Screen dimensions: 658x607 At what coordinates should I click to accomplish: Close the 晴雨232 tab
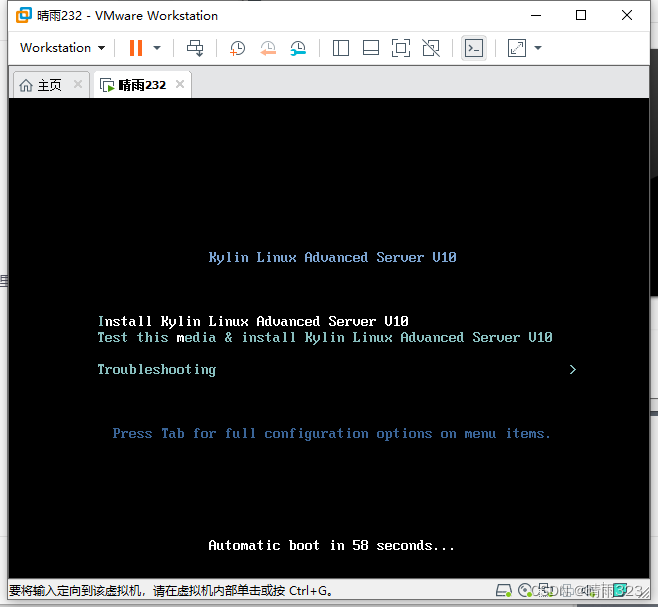(x=180, y=84)
